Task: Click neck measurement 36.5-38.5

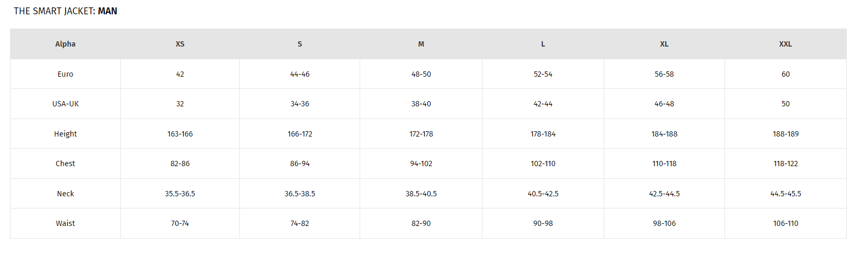Action: click(300, 194)
